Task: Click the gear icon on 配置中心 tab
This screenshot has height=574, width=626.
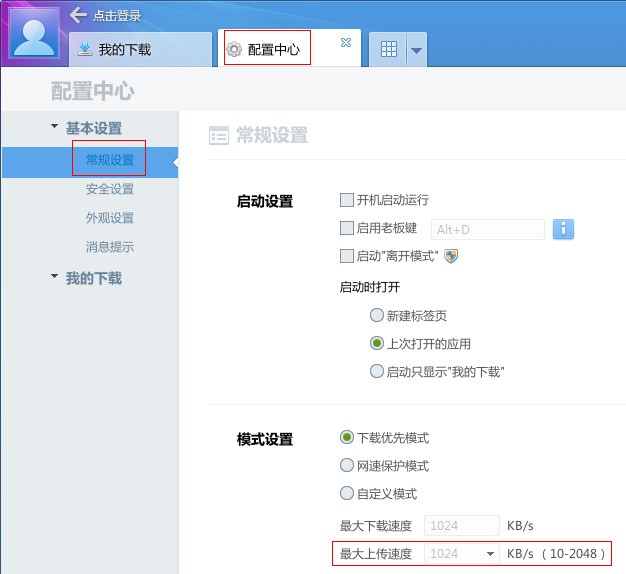Action: pos(234,49)
